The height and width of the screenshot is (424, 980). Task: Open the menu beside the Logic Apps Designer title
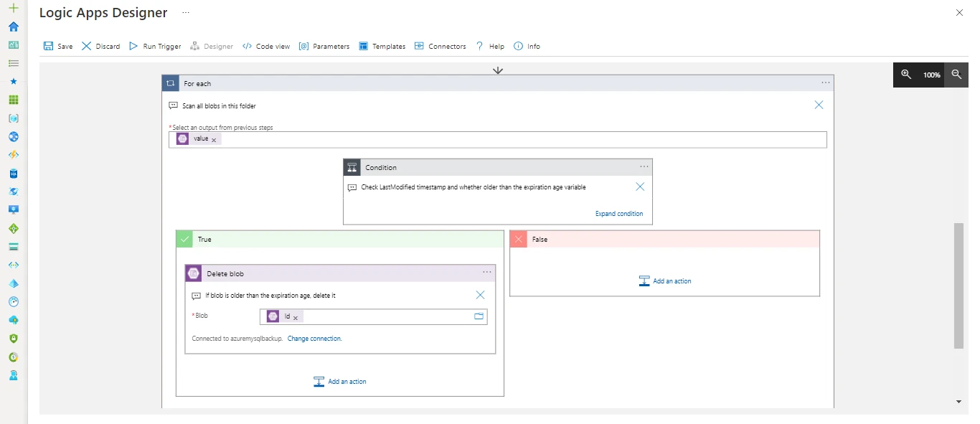(185, 12)
